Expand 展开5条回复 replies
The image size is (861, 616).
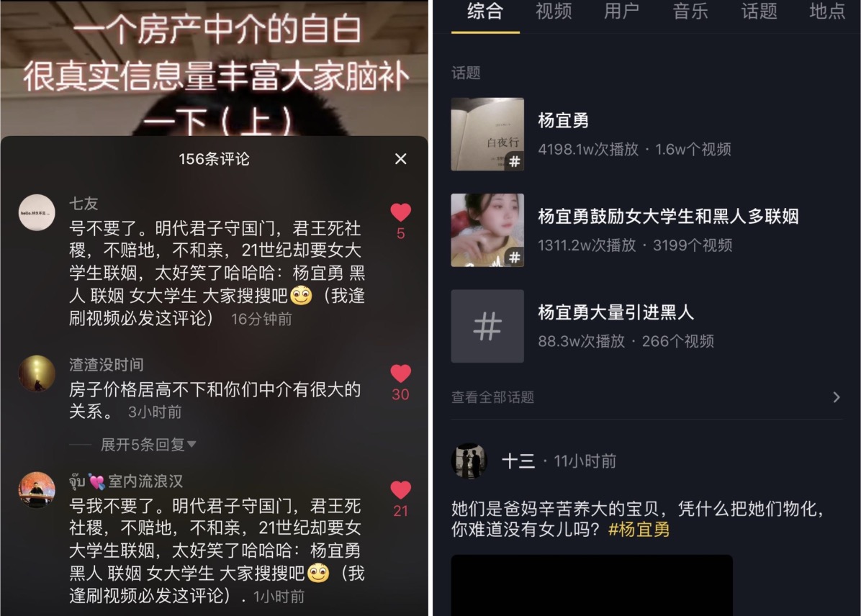click(x=148, y=444)
